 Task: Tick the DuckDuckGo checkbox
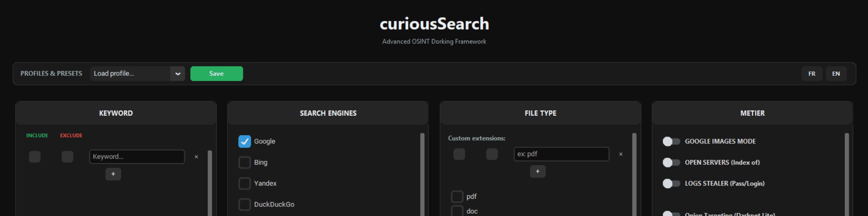244,204
